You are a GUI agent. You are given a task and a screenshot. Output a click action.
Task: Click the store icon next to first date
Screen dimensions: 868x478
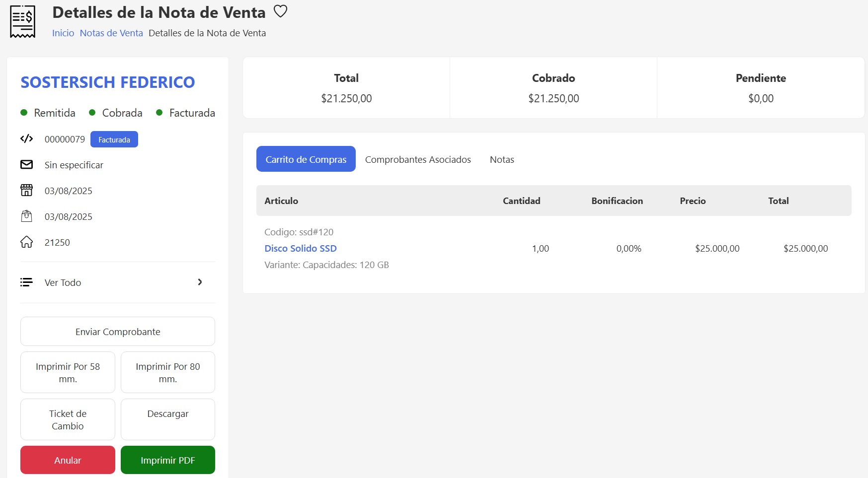coord(27,191)
